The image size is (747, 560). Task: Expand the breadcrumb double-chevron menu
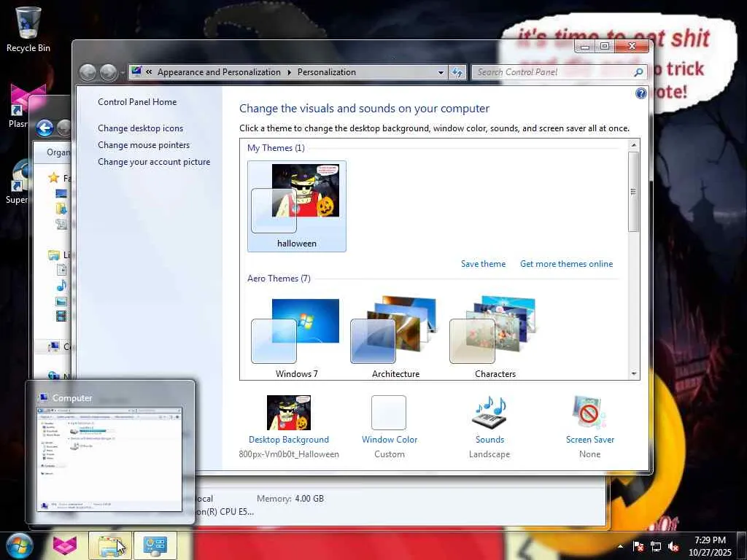149,72
